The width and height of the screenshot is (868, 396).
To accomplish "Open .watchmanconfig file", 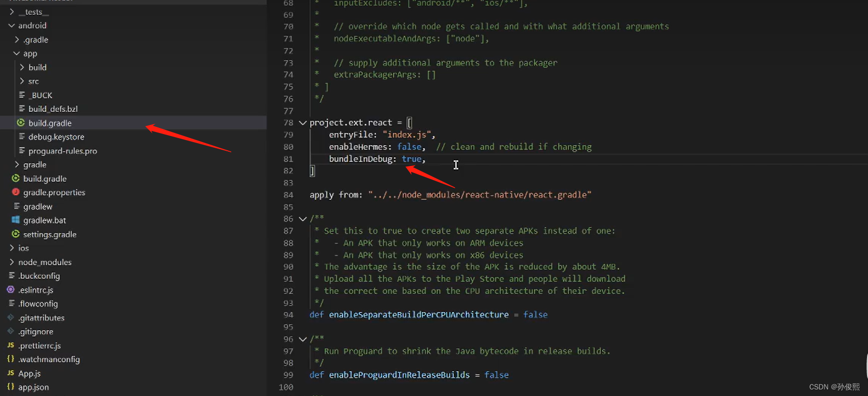I will (x=49, y=359).
